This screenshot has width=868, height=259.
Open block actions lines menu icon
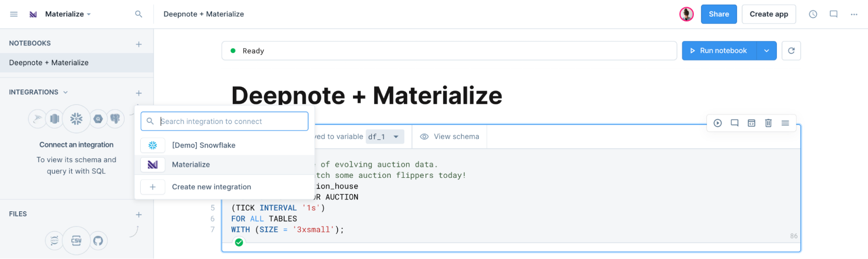(785, 123)
